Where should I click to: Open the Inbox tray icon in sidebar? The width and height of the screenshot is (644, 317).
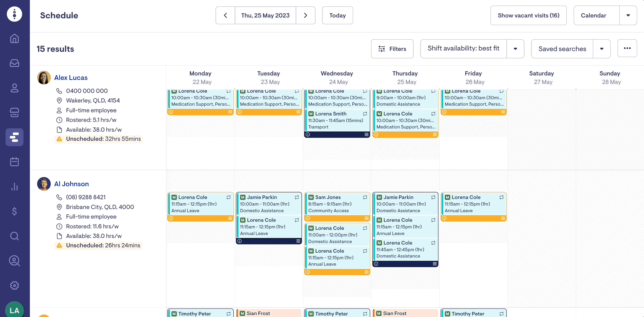click(15, 63)
